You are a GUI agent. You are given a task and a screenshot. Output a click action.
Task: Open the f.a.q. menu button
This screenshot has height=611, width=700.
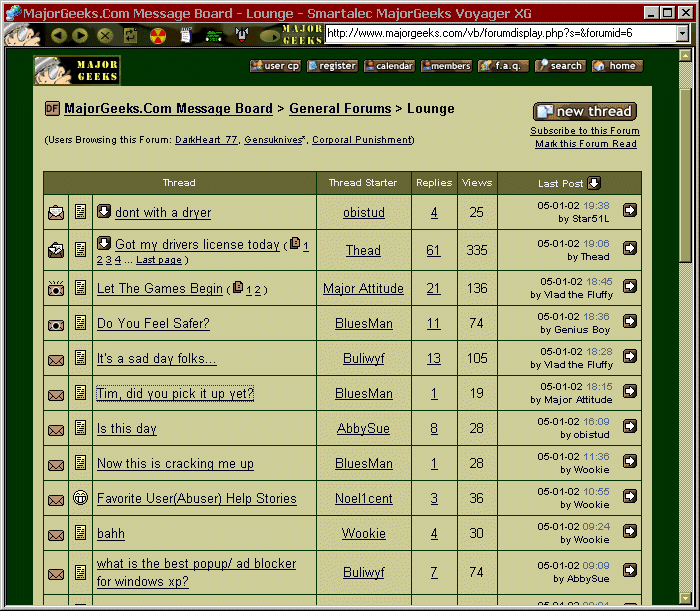click(x=503, y=66)
